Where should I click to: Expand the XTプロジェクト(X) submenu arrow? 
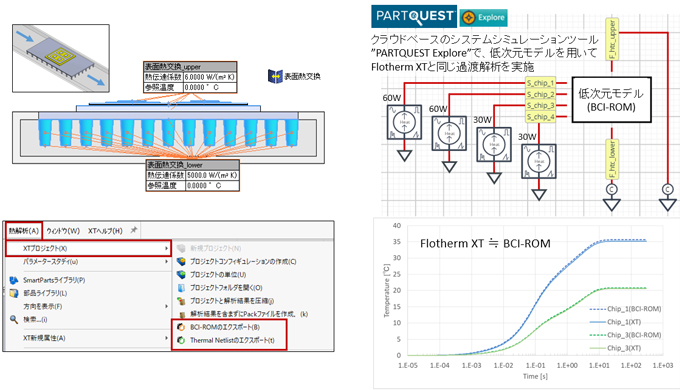[166, 249]
